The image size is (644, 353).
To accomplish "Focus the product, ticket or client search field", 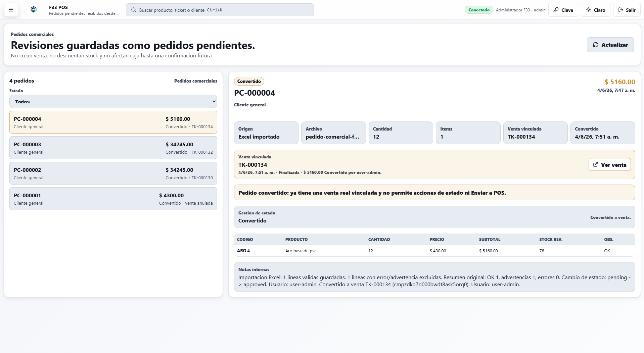I will click(x=220, y=10).
